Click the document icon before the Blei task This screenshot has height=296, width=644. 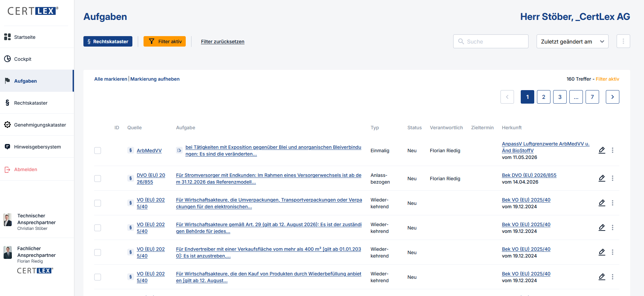(x=179, y=151)
